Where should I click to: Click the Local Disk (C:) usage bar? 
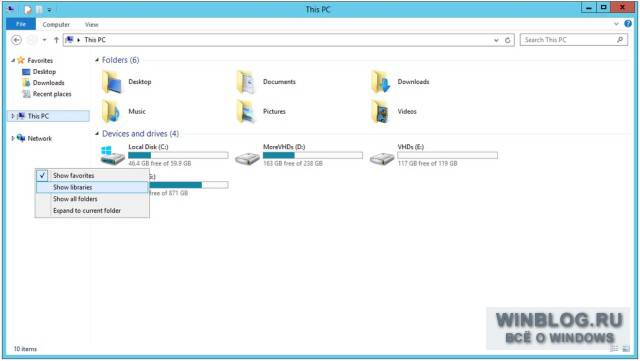178,155
